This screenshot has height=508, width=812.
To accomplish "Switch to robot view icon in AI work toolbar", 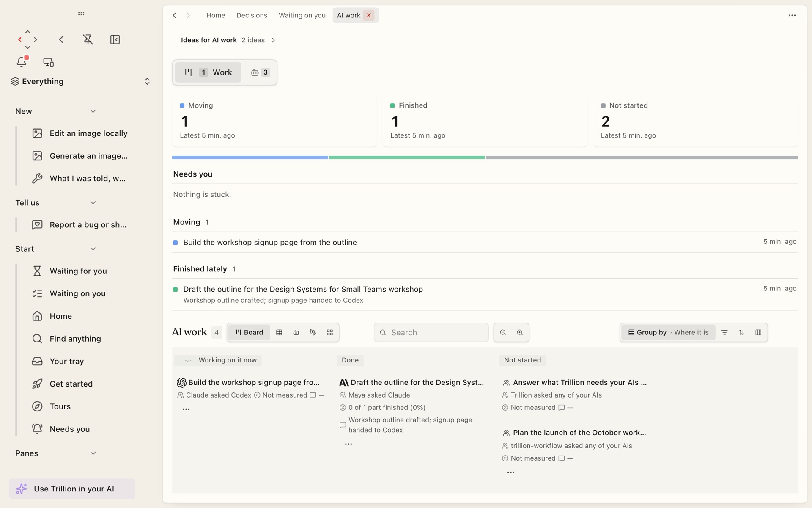I will click(x=296, y=332).
